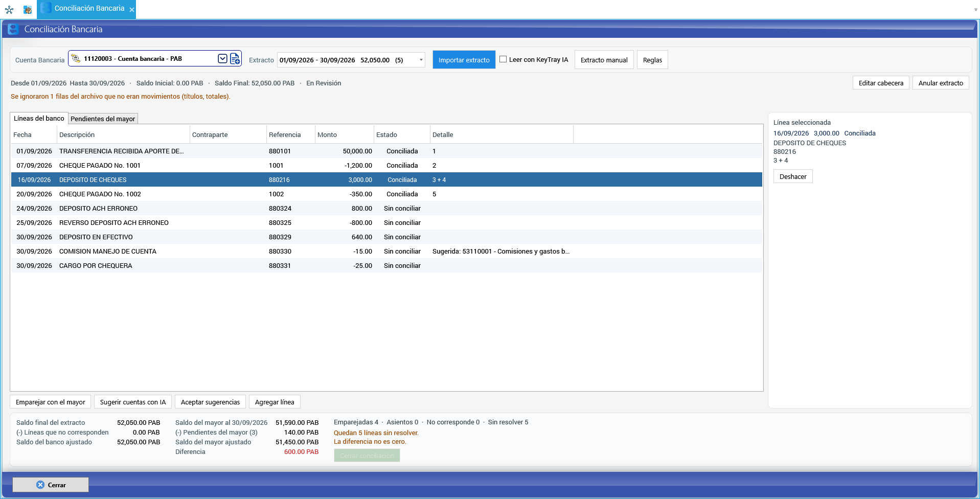980x499 pixels.
Task: Select the Líneas del banco tab
Action: coord(39,118)
